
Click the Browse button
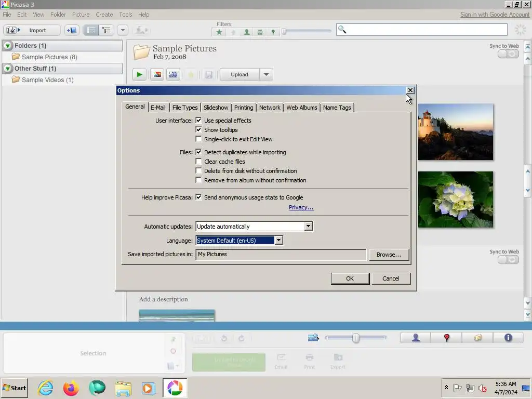tap(389, 255)
